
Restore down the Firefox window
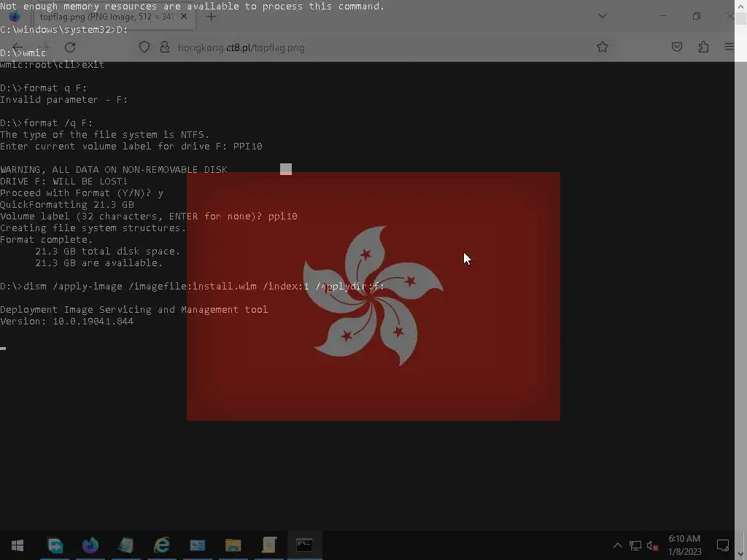coord(697,16)
